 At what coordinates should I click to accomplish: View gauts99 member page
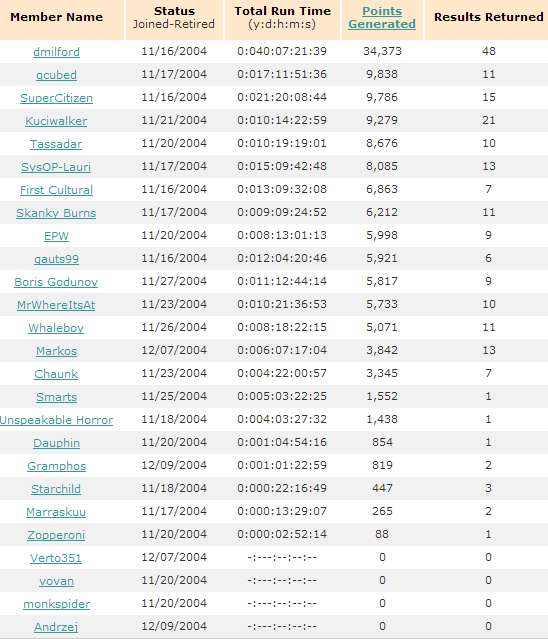(56, 259)
